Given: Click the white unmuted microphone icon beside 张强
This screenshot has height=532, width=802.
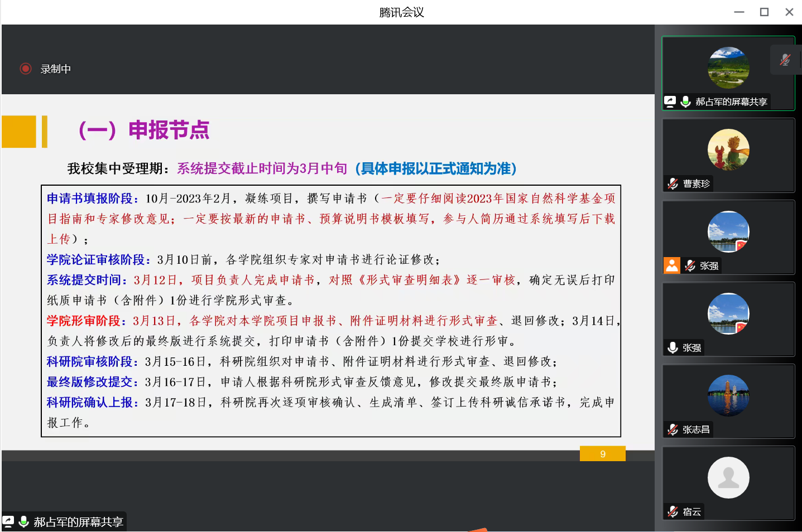Looking at the screenshot, I should [673, 347].
